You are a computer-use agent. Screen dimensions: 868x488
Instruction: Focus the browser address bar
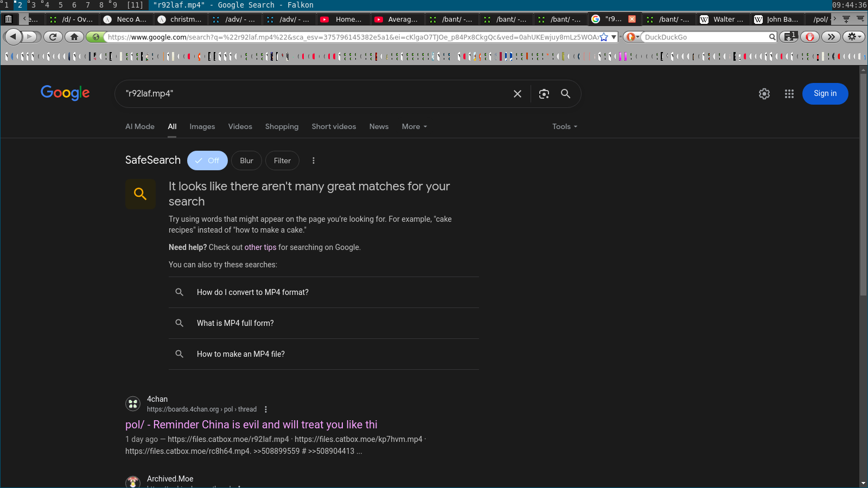click(353, 37)
